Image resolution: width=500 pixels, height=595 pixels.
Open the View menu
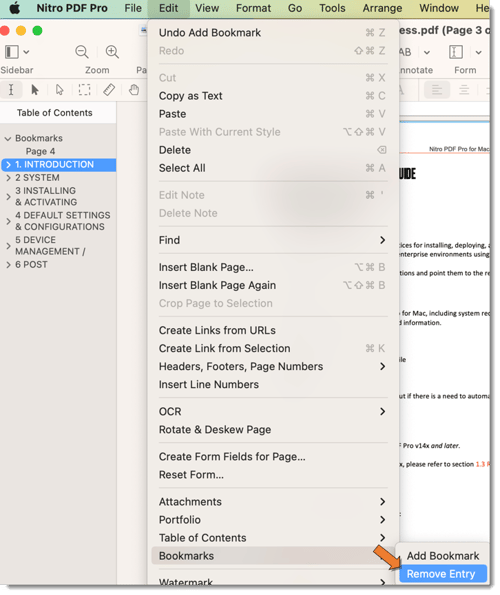(x=207, y=8)
